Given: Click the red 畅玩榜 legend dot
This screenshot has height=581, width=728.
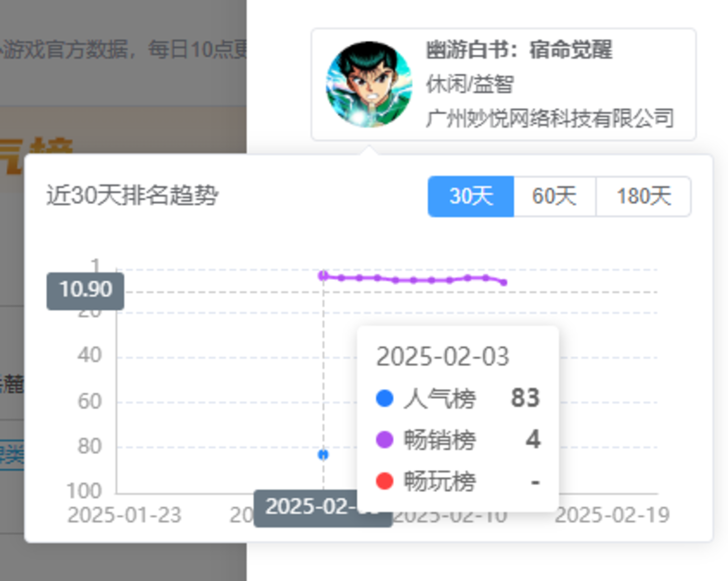Looking at the screenshot, I should (x=384, y=481).
